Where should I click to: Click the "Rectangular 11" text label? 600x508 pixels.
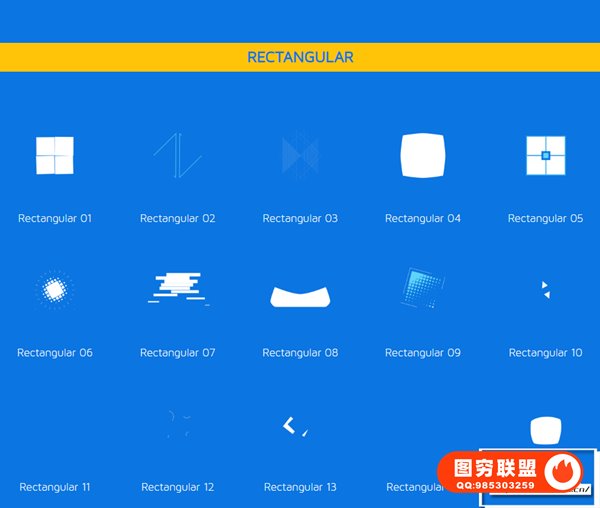tap(55, 487)
